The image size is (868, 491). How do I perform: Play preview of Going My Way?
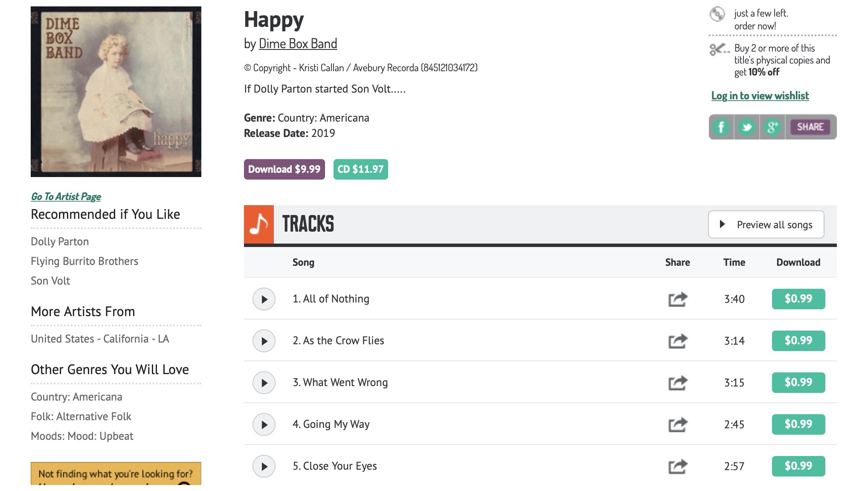pos(264,424)
